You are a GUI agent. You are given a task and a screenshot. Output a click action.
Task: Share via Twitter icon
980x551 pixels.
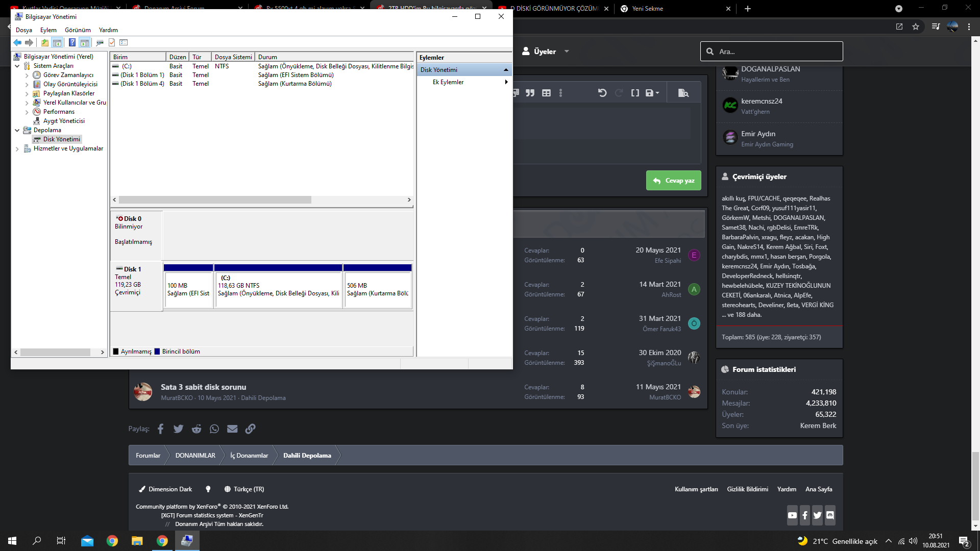(178, 429)
